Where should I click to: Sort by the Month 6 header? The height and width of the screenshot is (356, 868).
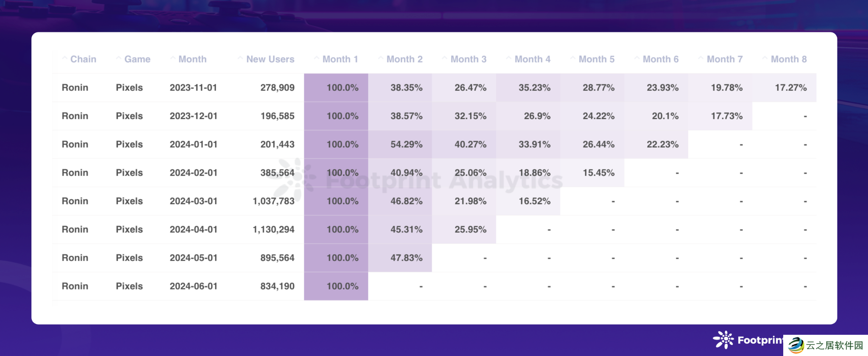(660, 59)
